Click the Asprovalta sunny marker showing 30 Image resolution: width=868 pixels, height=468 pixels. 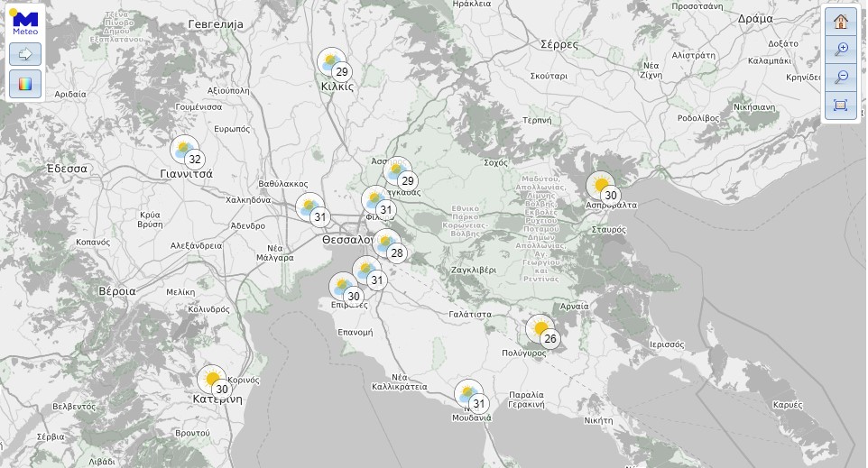coord(602,187)
